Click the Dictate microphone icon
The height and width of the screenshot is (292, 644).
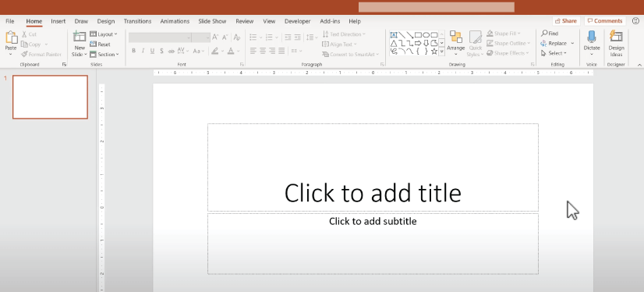(592, 37)
